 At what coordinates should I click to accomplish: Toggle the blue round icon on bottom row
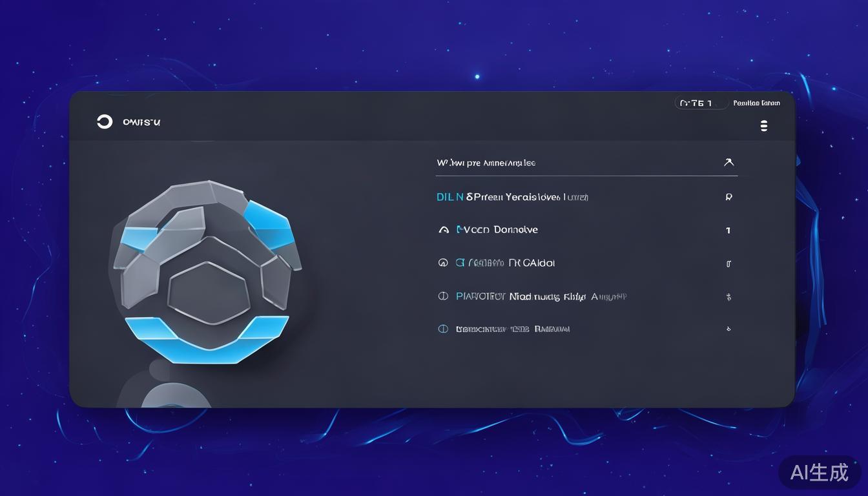click(443, 329)
